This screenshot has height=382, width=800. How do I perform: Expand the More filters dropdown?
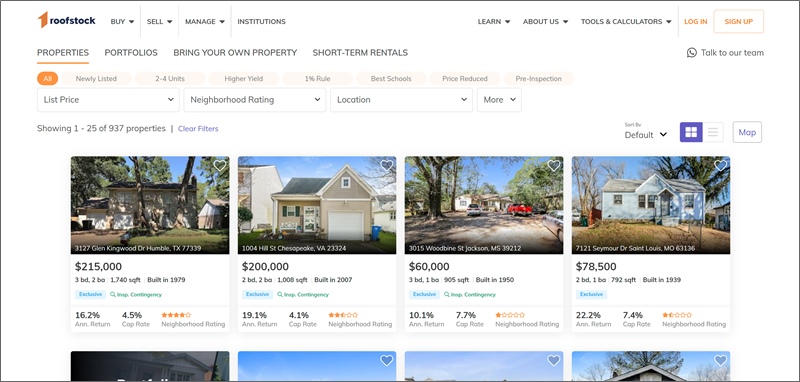point(499,100)
